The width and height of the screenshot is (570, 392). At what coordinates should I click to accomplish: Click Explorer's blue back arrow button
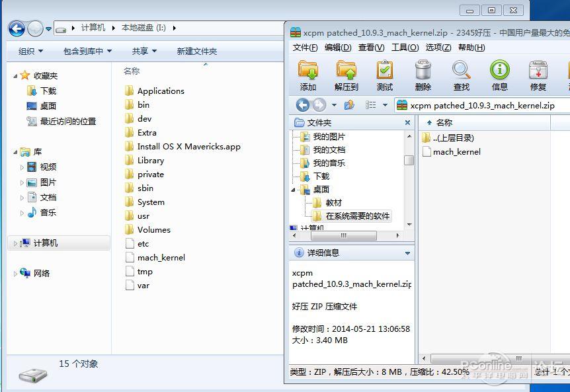(17, 28)
